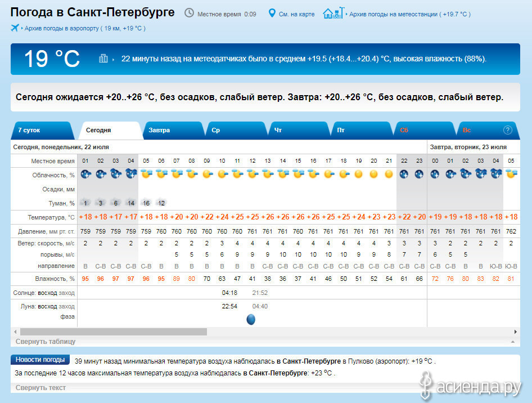Viewport: 532px width, 403px height.
Task: Click the Свернуть текст link
Action: [x=40, y=388]
